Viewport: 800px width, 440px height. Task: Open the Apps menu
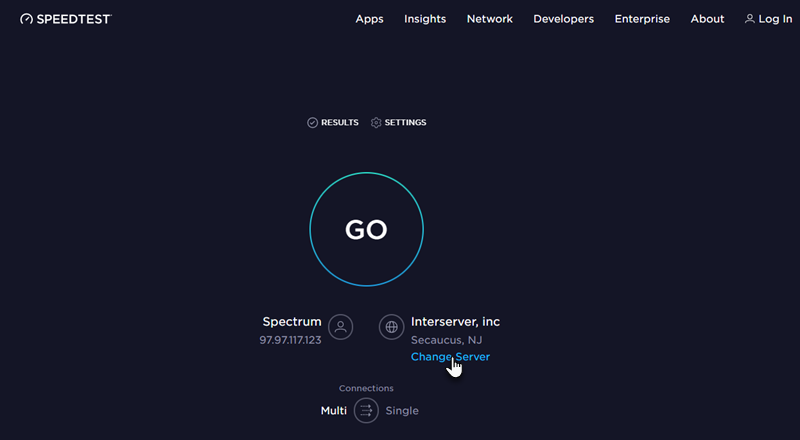[369, 19]
